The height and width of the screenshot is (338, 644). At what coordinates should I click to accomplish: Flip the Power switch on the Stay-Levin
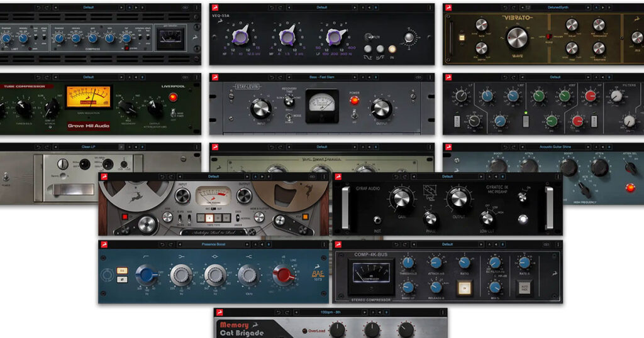click(x=354, y=114)
